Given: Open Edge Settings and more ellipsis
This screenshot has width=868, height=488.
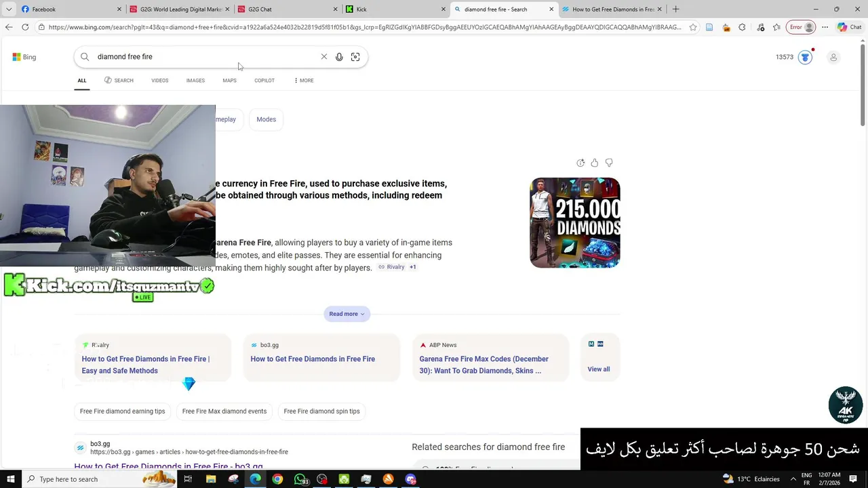Looking at the screenshot, I should pos(825,27).
